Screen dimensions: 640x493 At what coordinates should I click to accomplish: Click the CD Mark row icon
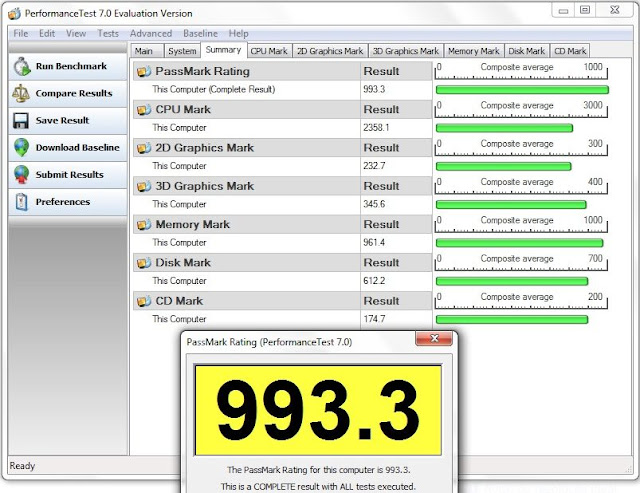click(x=144, y=302)
